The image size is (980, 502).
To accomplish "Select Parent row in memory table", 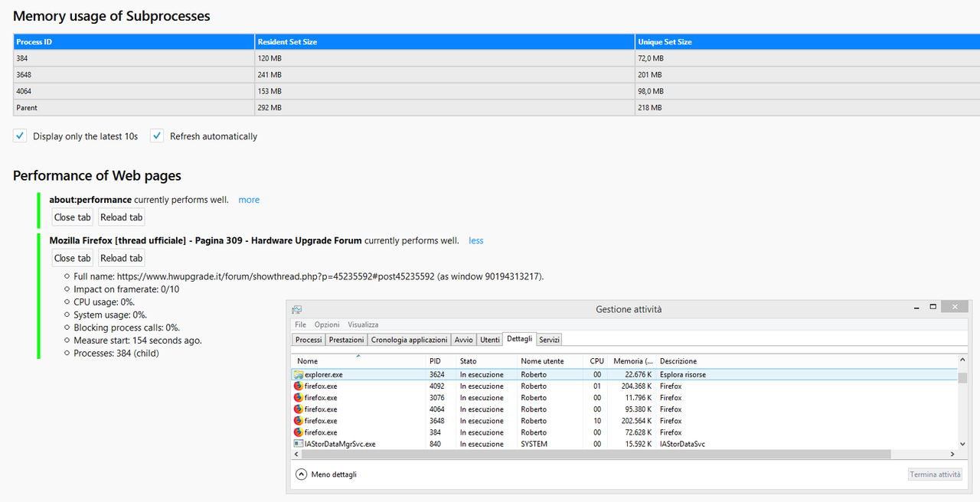I will pos(497,108).
